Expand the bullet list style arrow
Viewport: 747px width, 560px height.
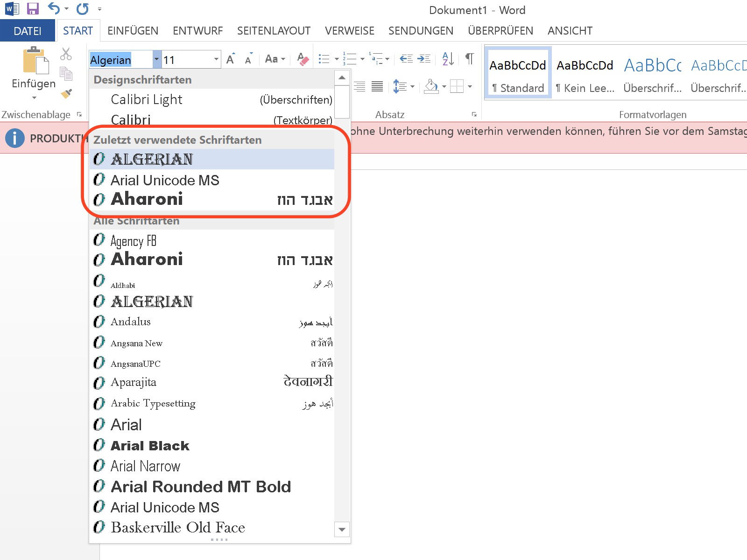[336, 59]
